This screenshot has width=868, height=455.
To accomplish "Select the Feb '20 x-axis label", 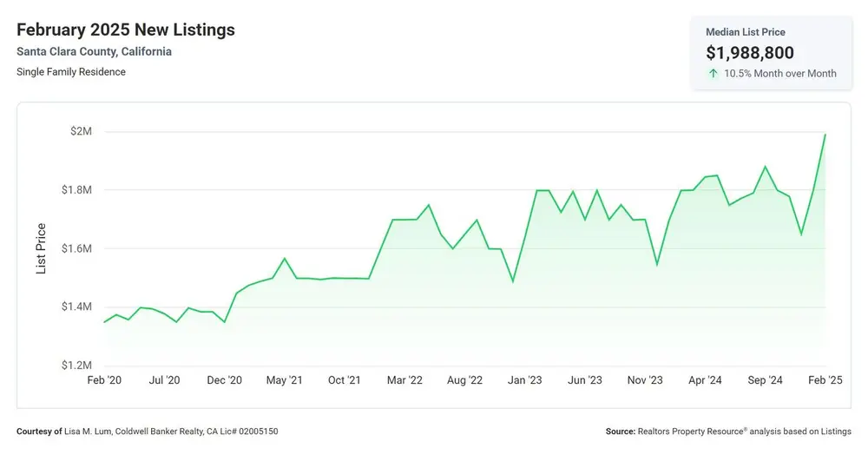I will point(104,380).
